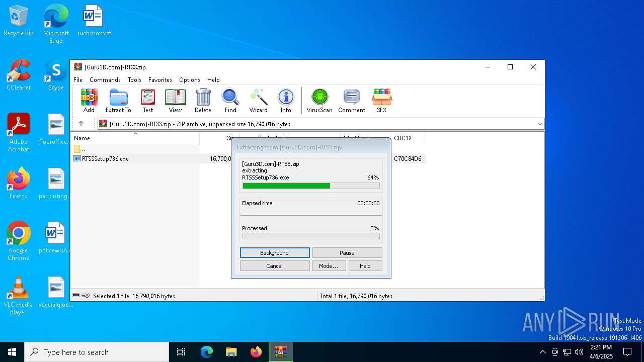
Task: Launch Google Chrome desktop shortcut
Action: pos(19,241)
